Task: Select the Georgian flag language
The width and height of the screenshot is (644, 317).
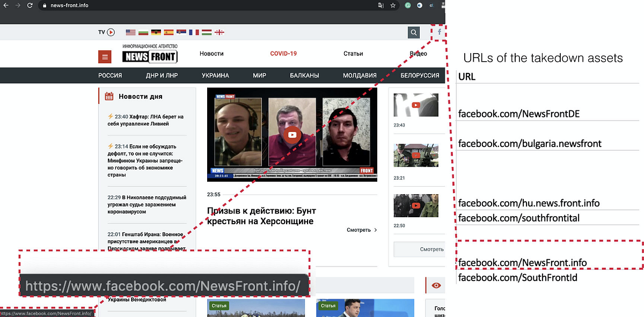Action: tap(219, 32)
